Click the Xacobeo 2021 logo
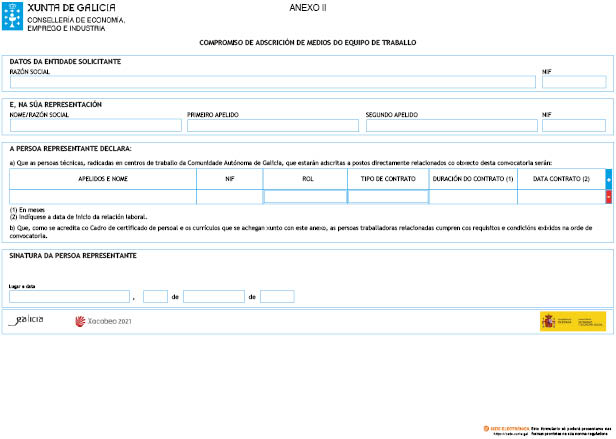The width and height of the screenshot is (616, 439). click(104, 321)
